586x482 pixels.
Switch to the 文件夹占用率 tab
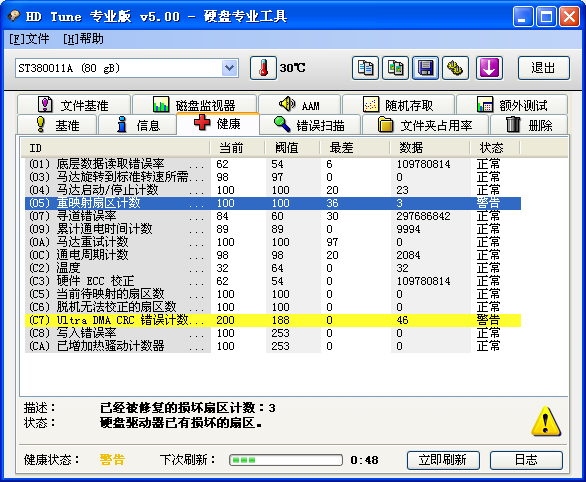click(x=425, y=125)
